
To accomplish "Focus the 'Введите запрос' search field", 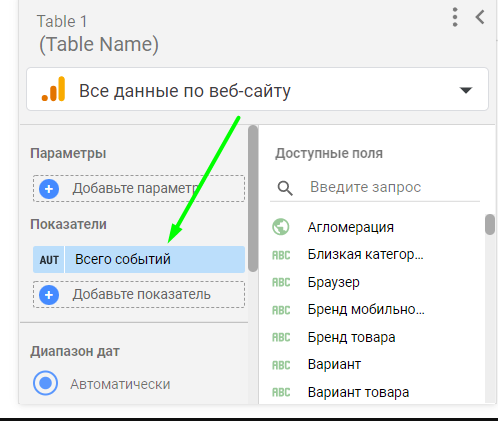I will pos(375,187).
